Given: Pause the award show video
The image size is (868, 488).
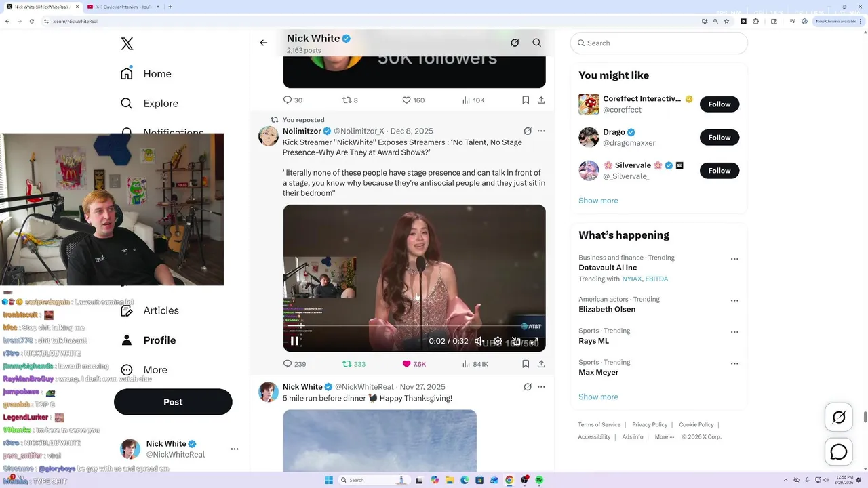Looking at the screenshot, I should point(294,341).
